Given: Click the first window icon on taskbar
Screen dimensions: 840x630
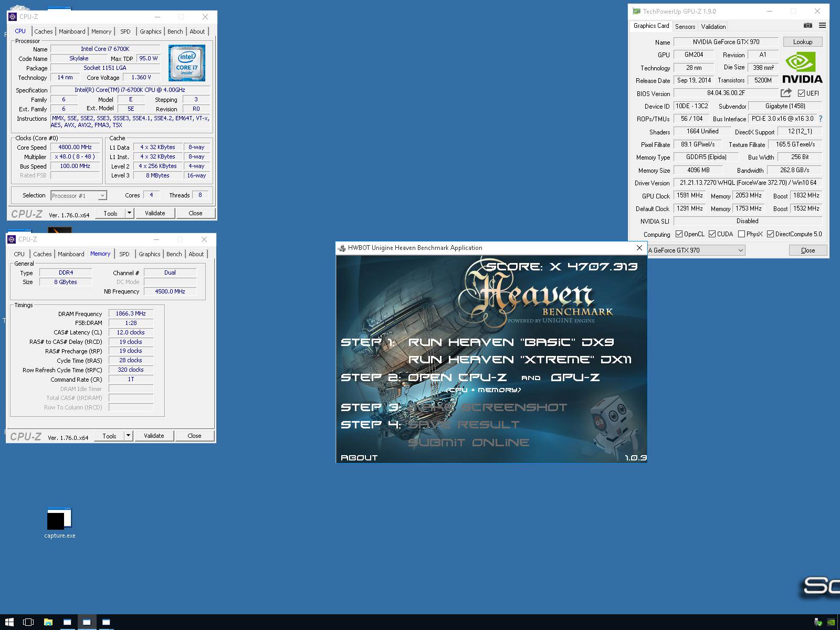Looking at the screenshot, I should pyautogui.click(x=67, y=622).
